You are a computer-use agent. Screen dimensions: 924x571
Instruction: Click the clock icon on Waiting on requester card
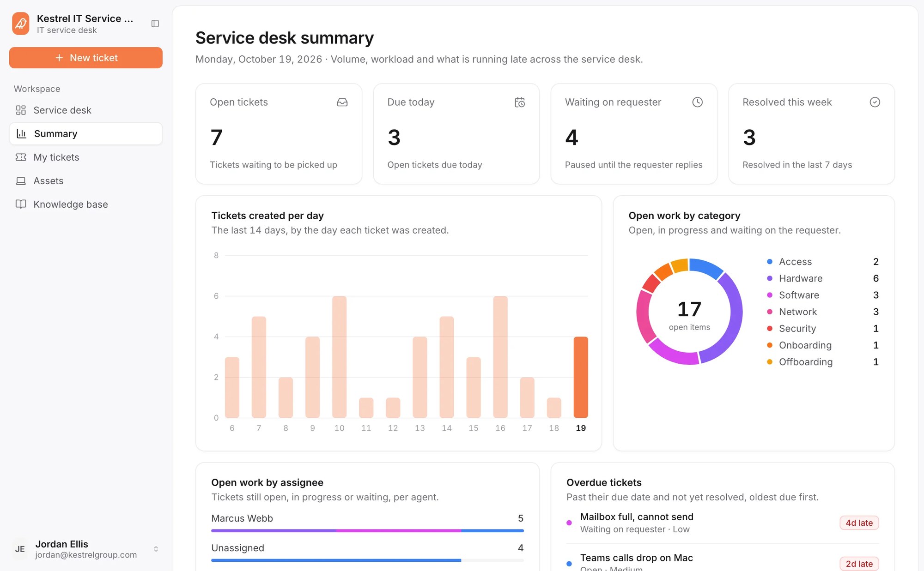coord(697,102)
